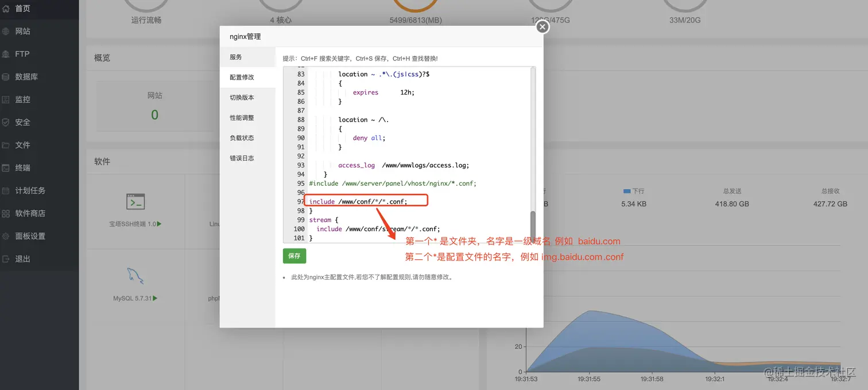Open 文件 menu in sidebar
The image size is (868, 390).
(x=23, y=145)
